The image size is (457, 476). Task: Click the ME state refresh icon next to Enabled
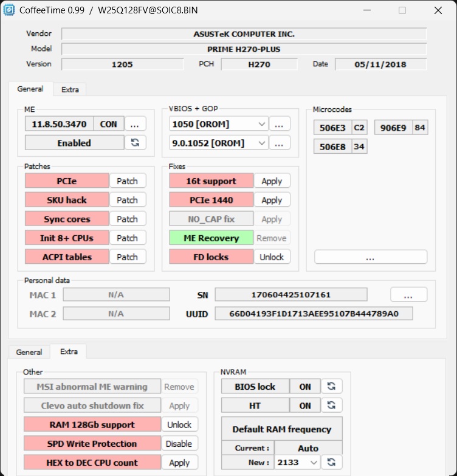(x=135, y=143)
